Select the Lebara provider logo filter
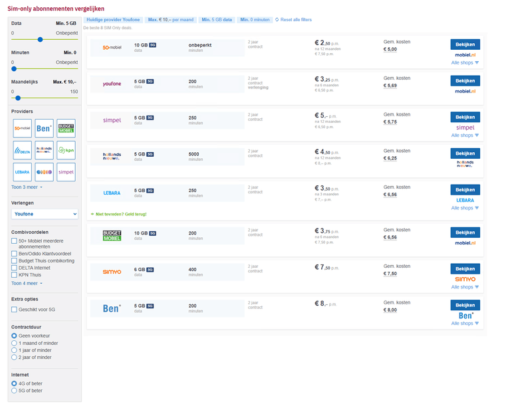532x404 pixels. 23,172
